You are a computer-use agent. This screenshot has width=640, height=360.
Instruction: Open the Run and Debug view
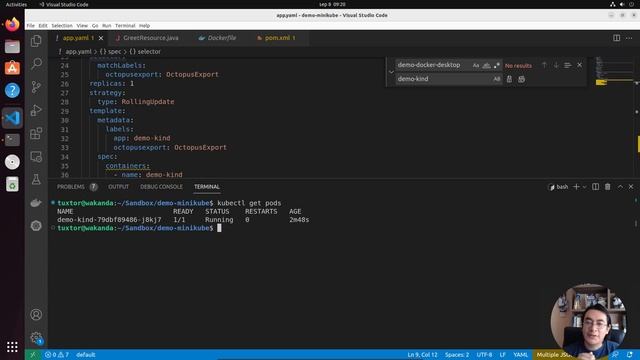coord(36,110)
